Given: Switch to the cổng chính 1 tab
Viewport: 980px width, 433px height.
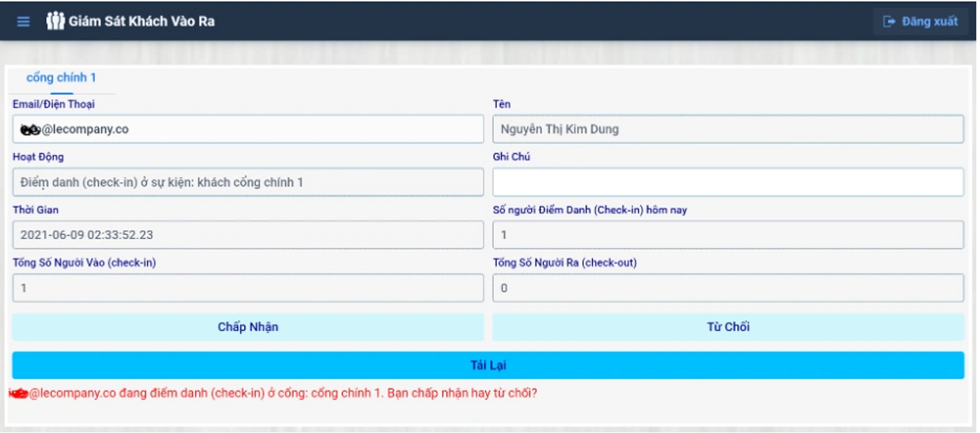Looking at the screenshot, I should click(61, 78).
